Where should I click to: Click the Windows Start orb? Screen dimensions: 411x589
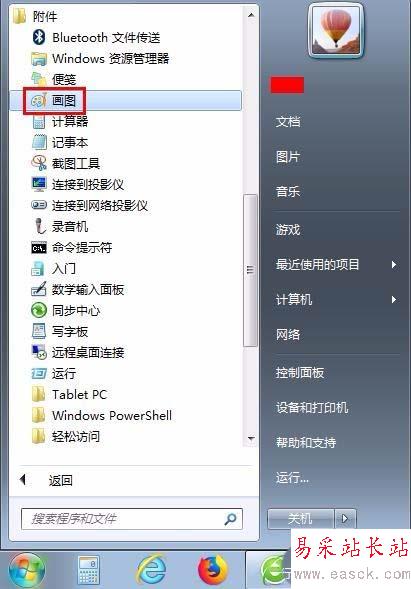click(x=26, y=570)
